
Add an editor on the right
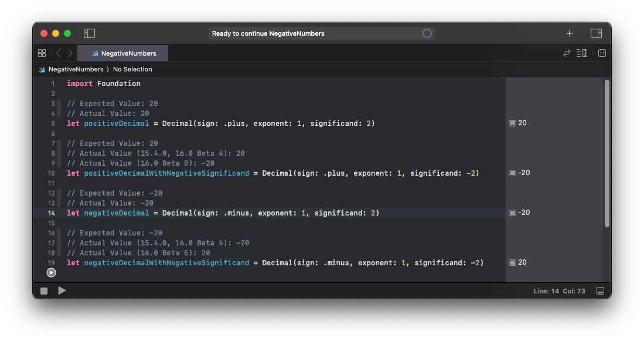pyautogui.click(x=602, y=53)
